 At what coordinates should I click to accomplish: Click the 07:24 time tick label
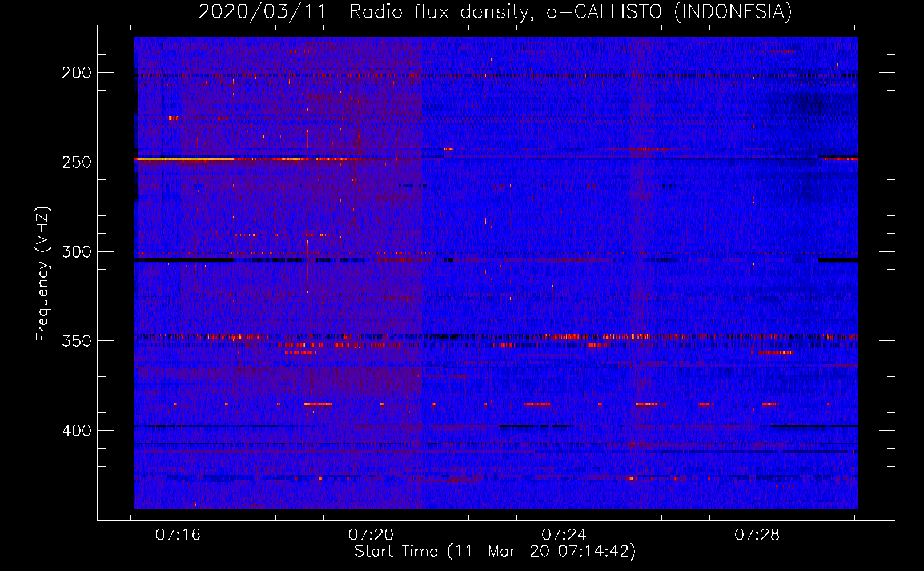[564, 535]
